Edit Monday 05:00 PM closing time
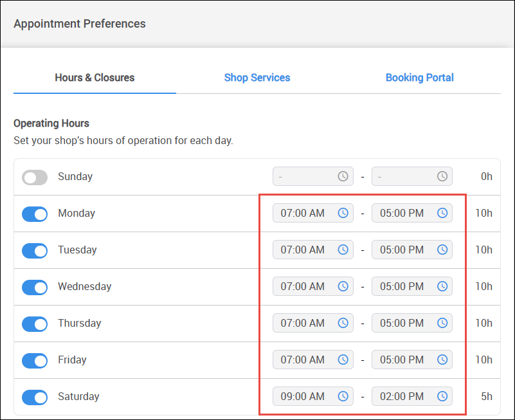This screenshot has width=515, height=420. click(412, 213)
